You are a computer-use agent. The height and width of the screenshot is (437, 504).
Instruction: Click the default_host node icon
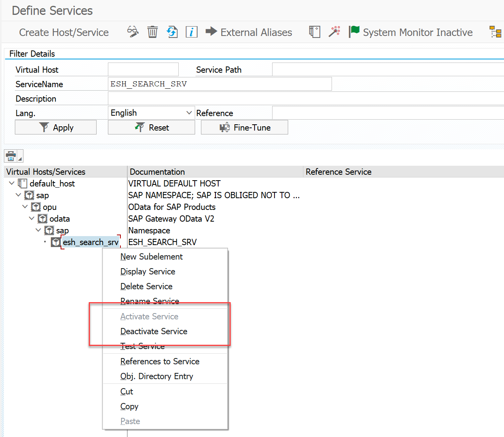(x=23, y=183)
